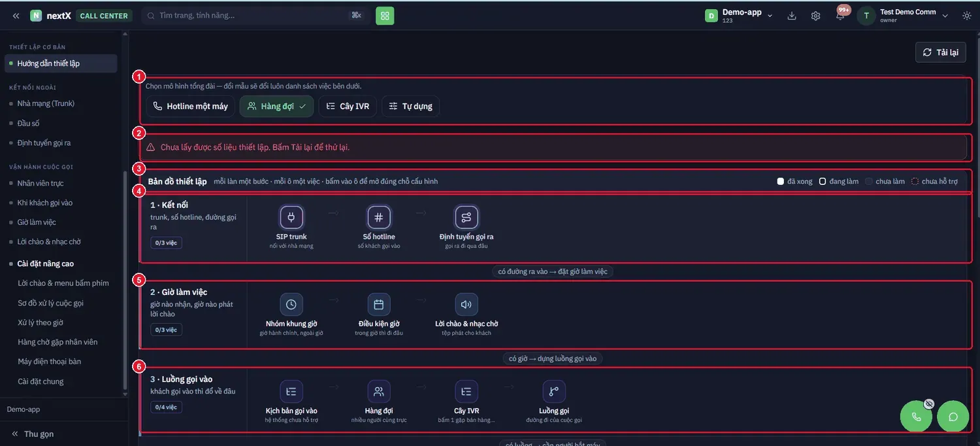Toggle the light/dark theme sun icon

click(x=967, y=16)
